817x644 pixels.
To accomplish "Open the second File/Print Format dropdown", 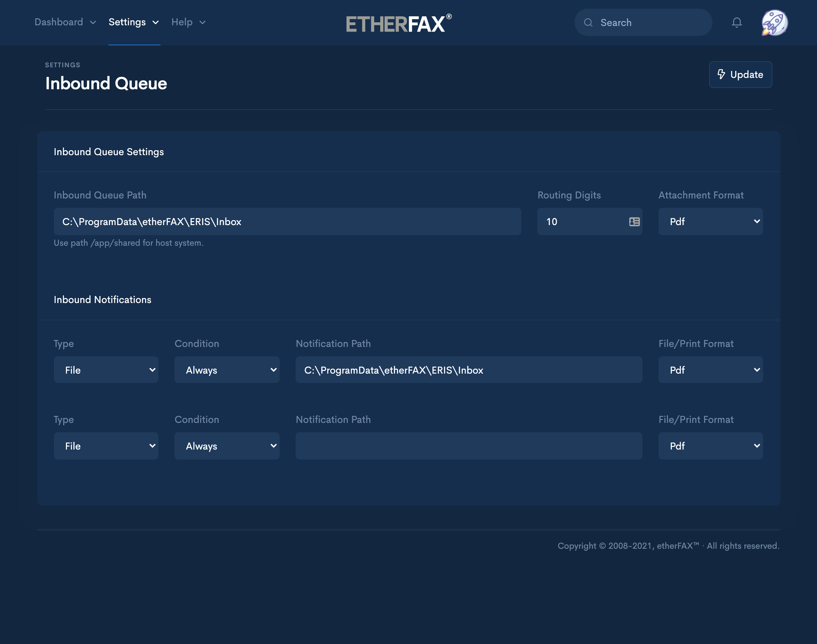I will (x=710, y=446).
